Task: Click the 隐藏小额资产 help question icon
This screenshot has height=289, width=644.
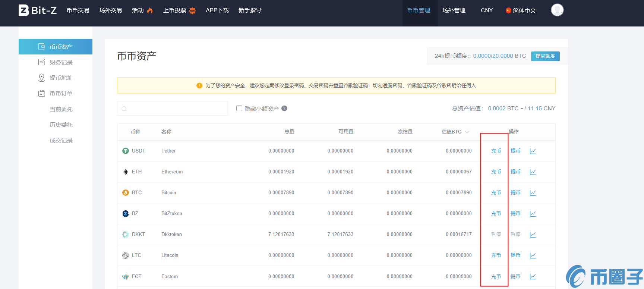Action: (284, 109)
